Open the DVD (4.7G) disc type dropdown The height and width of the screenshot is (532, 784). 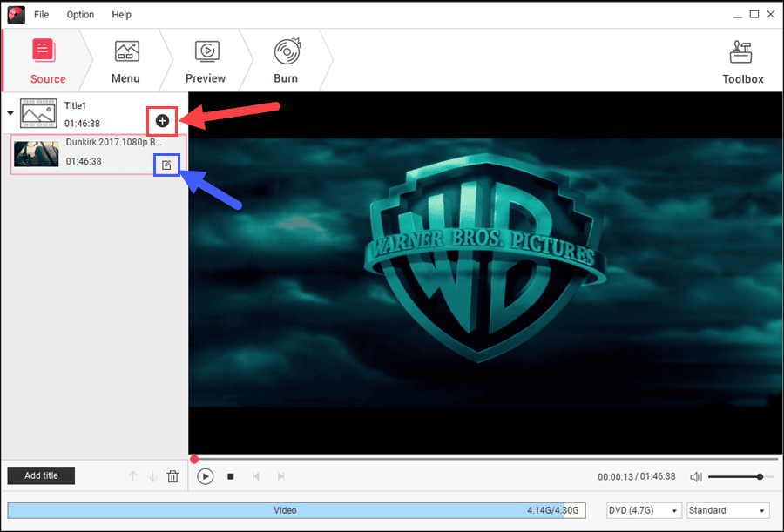[643, 510]
